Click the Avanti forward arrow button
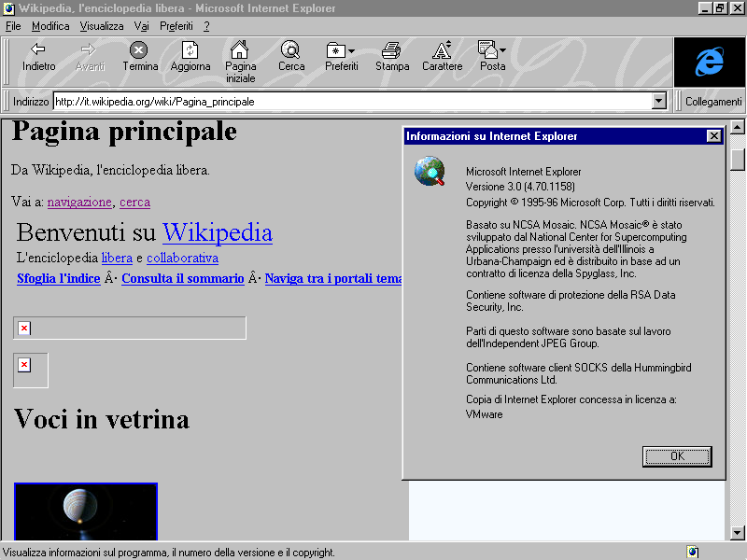 (x=90, y=57)
